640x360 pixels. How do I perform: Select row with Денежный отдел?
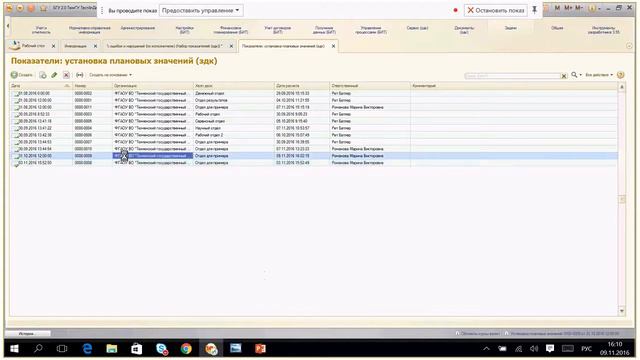313,93
